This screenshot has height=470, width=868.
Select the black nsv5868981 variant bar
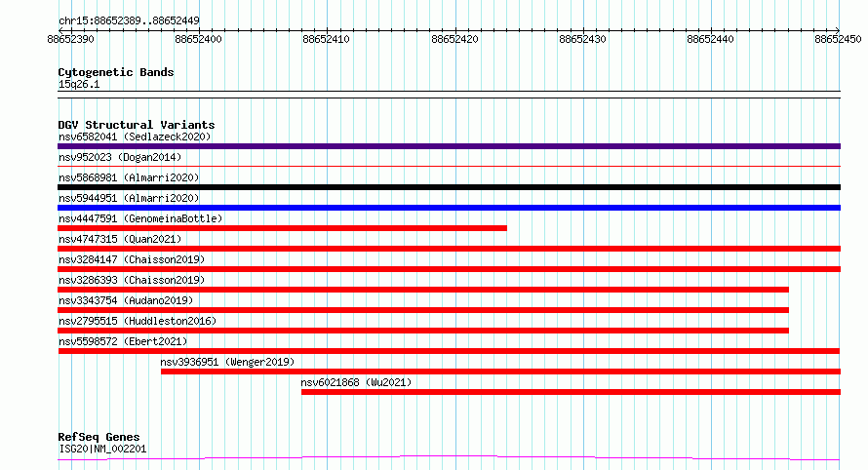(449, 187)
